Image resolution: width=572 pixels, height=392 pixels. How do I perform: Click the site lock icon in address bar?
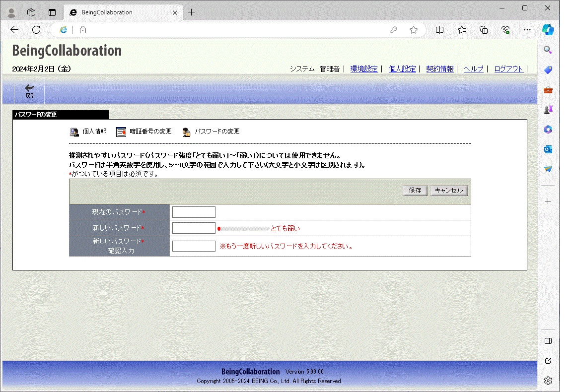(83, 30)
